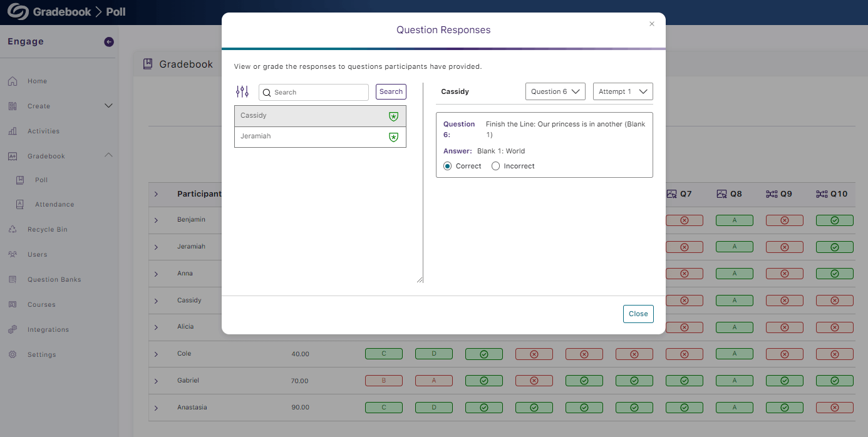Click the resize handle of the participant panel

coord(420,279)
